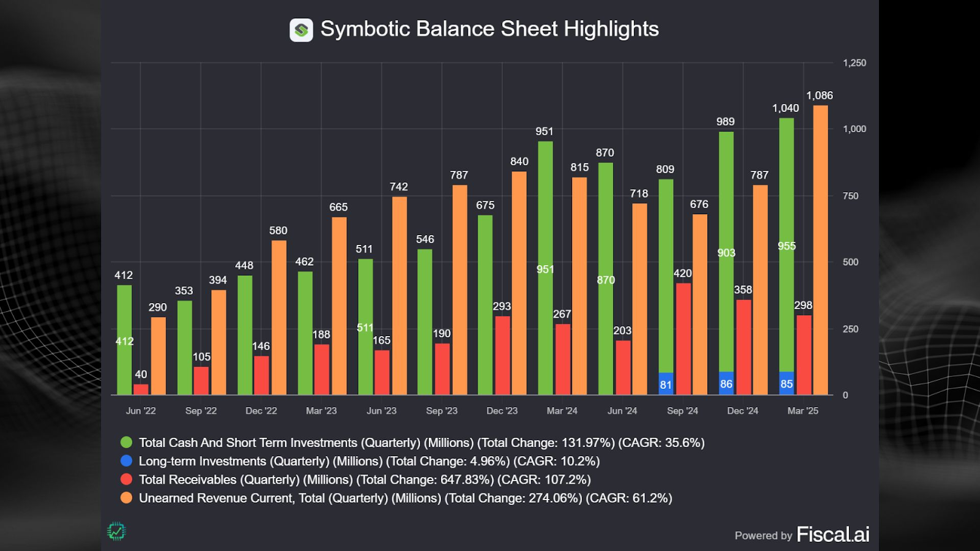This screenshot has height=551, width=980.
Task: Select the Long-term Investments legend label
Action: point(369,461)
